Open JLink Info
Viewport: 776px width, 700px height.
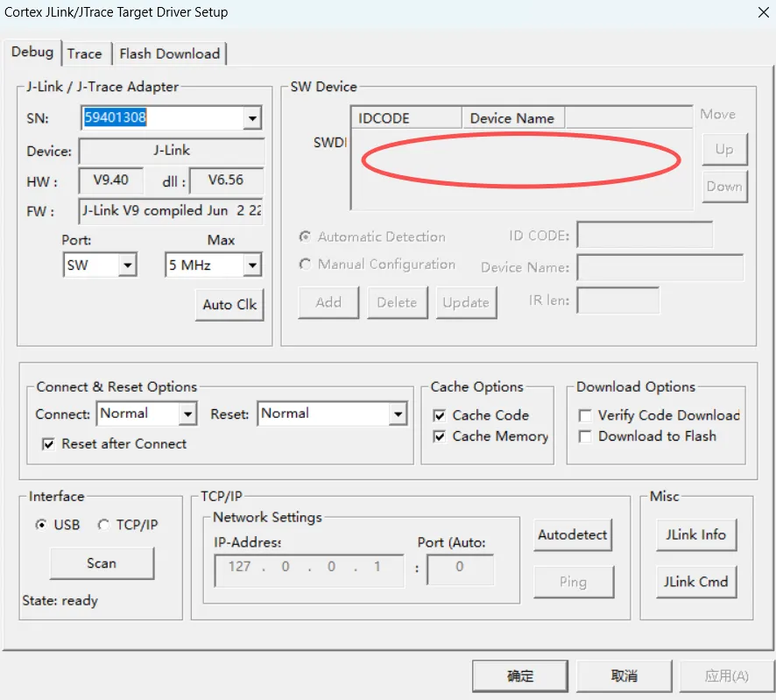[x=695, y=534]
